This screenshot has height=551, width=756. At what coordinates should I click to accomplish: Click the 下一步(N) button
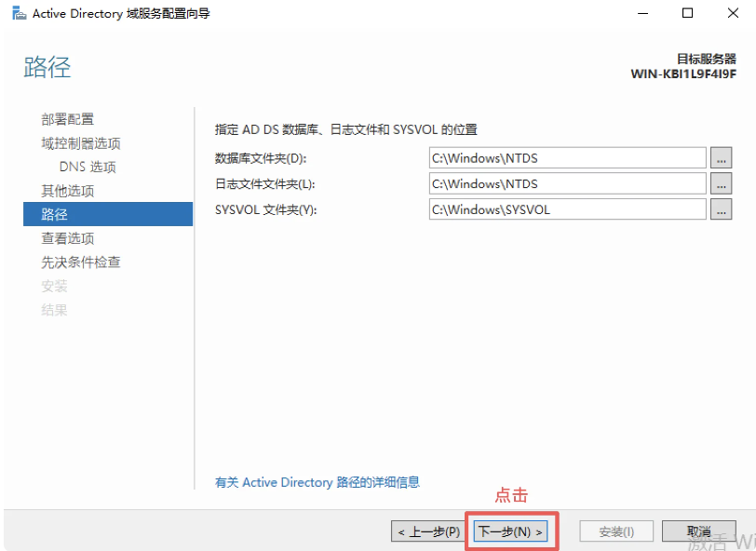click(x=509, y=531)
